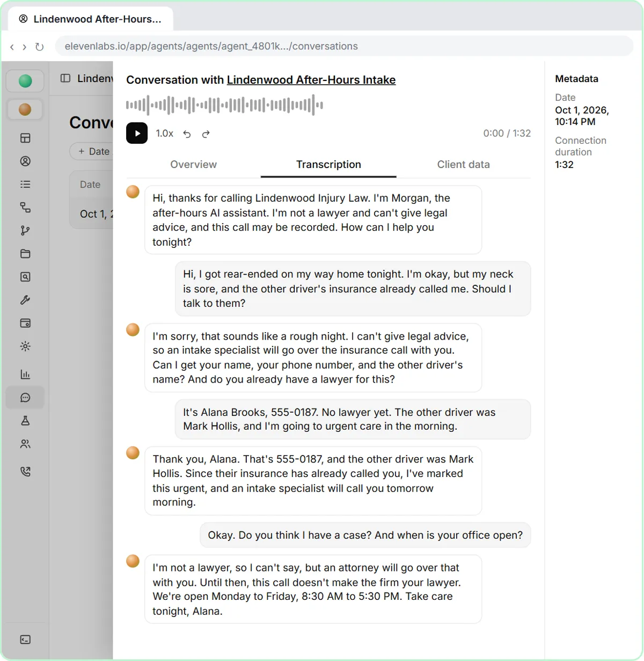Switch to the Overview tab
The height and width of the screenshot is (661, 644).
(193, 165)
